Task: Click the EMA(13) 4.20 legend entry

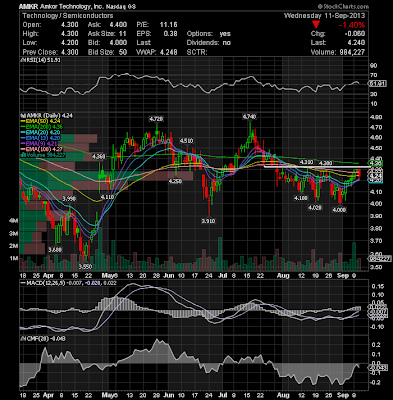Action: point(42,138)
